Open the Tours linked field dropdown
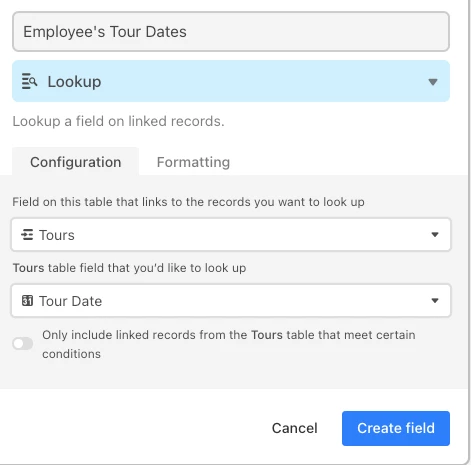 point(231,235)
